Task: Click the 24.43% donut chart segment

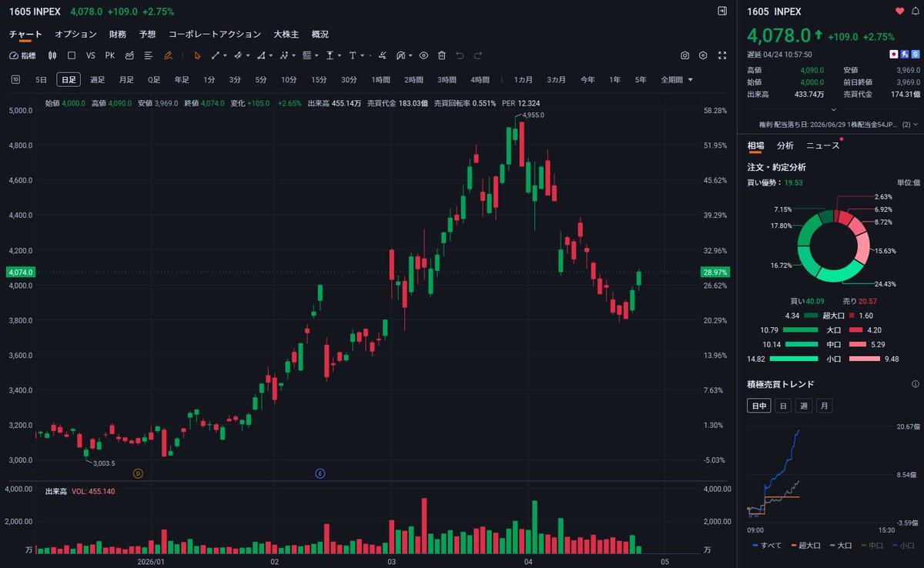Action: 842,272
